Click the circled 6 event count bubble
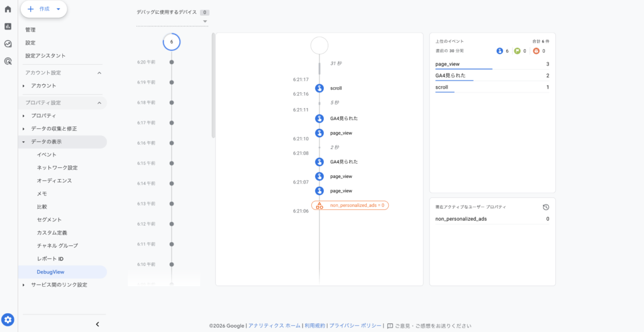The width and height of the screenshot is (644, 332). tap(172, 42)
